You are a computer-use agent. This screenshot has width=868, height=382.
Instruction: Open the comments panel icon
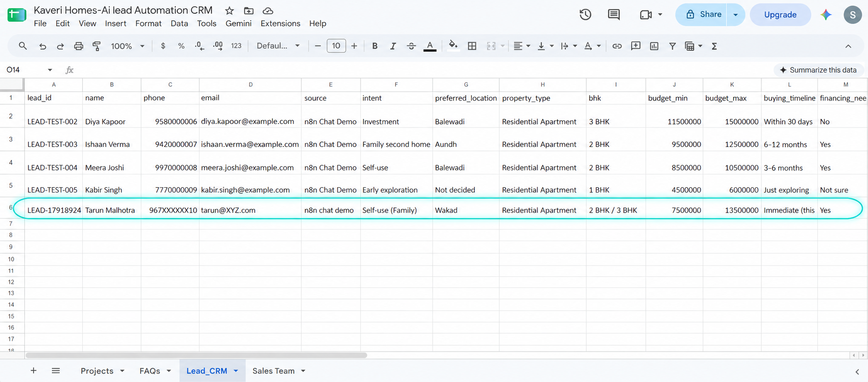[614, 15]
